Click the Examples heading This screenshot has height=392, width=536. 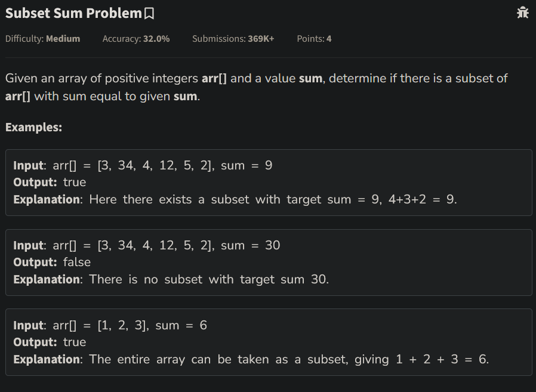tap(33, 127)
